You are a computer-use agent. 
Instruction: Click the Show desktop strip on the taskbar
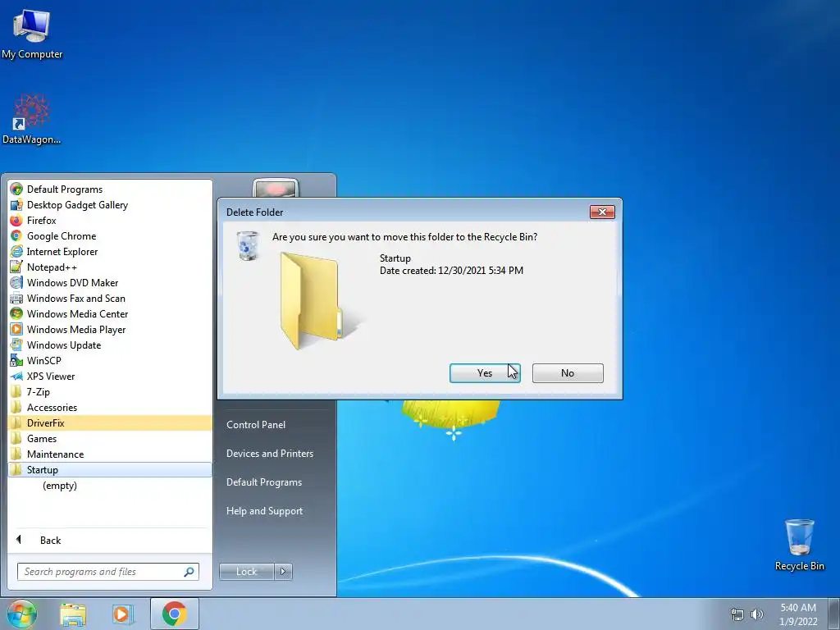point(834,614)
